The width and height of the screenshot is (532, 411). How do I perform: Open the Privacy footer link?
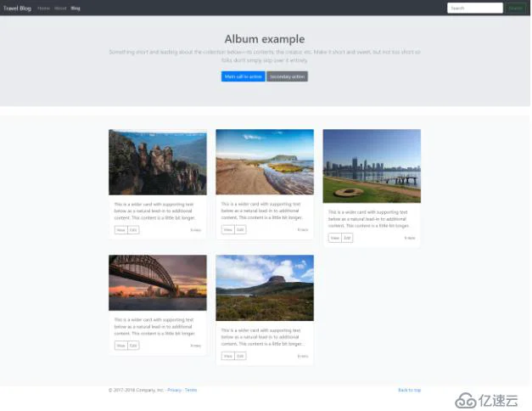point(175,390)
